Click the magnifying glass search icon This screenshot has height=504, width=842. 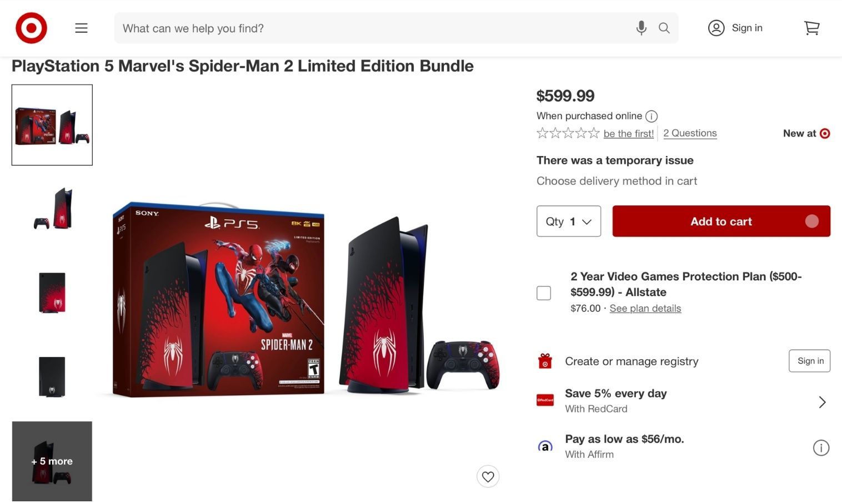[x=664, y=28]
